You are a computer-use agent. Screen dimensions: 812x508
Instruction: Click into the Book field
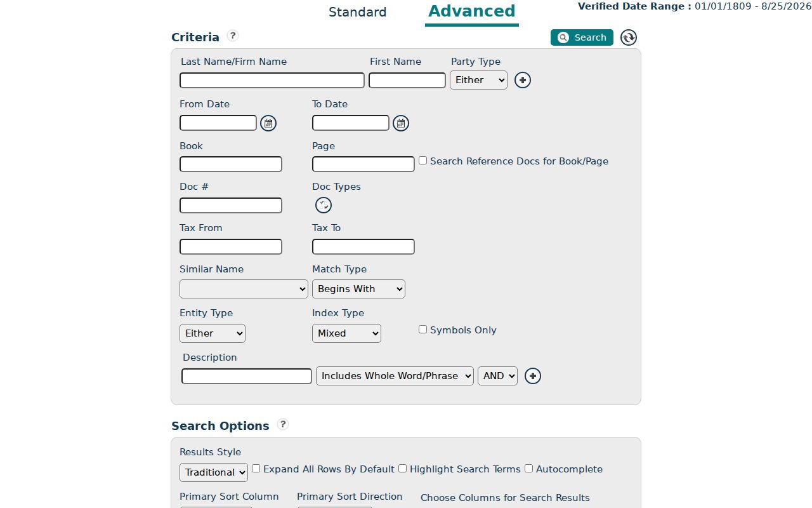click(231, 164)
